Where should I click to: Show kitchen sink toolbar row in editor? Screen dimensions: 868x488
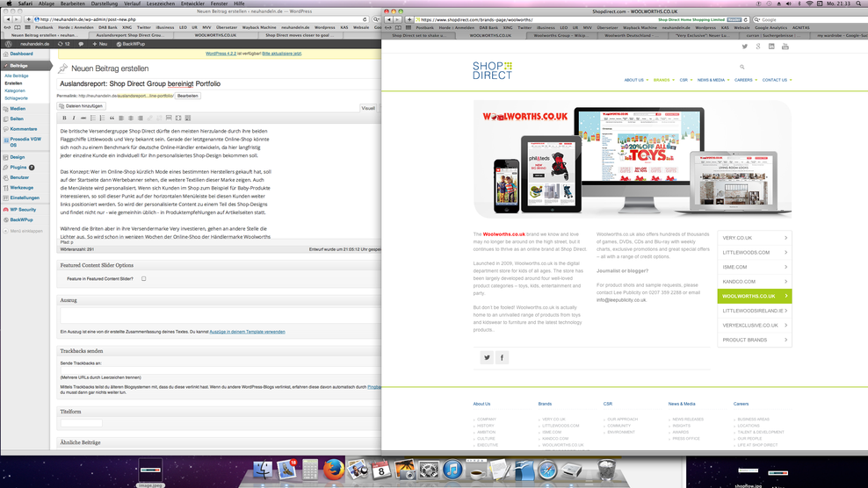pyautogui.click(x=188, y=118)
